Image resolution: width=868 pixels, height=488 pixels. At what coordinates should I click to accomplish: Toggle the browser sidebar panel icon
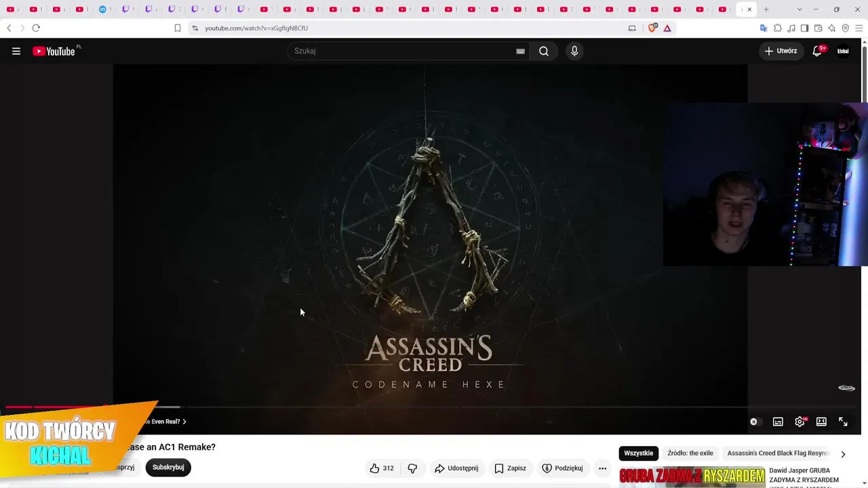tap(805, 28)
